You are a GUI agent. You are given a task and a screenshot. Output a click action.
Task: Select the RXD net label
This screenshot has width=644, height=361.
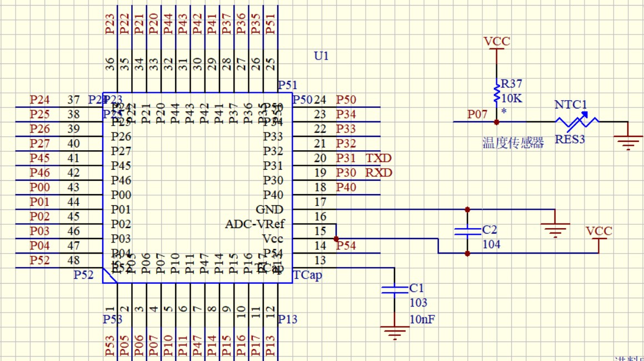tap(378, 172)
